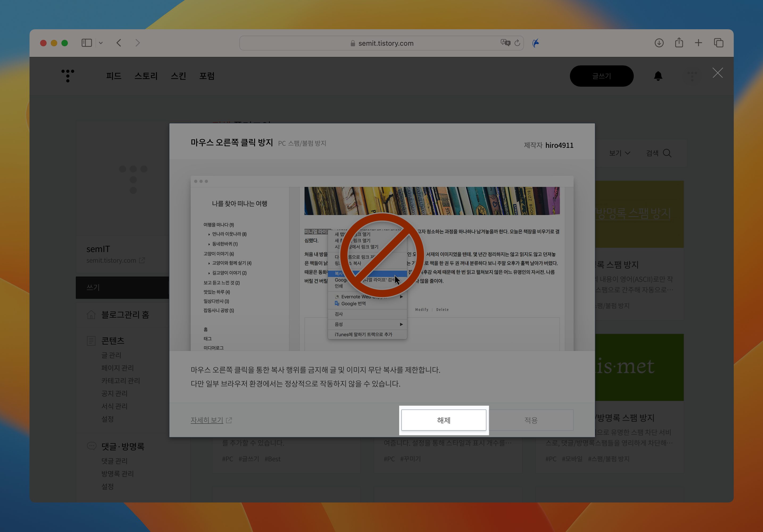Click the notification bell icon
The image size is (763, 532).
pyautogui.click(x=658, y=76)
